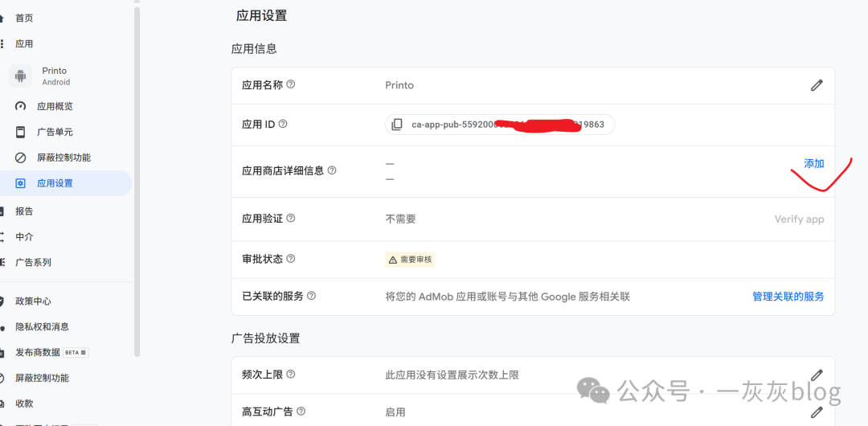868x426 pixels.
Task: Click 添加 to add app store details
Action: tap(813, 163)
